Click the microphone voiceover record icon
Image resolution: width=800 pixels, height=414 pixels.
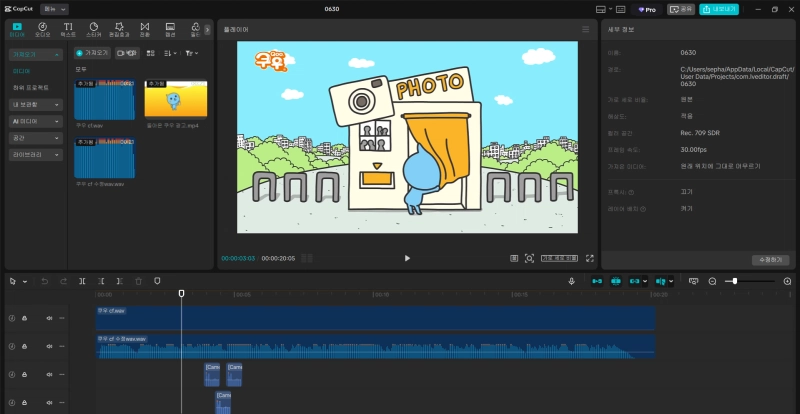[571, 282]
